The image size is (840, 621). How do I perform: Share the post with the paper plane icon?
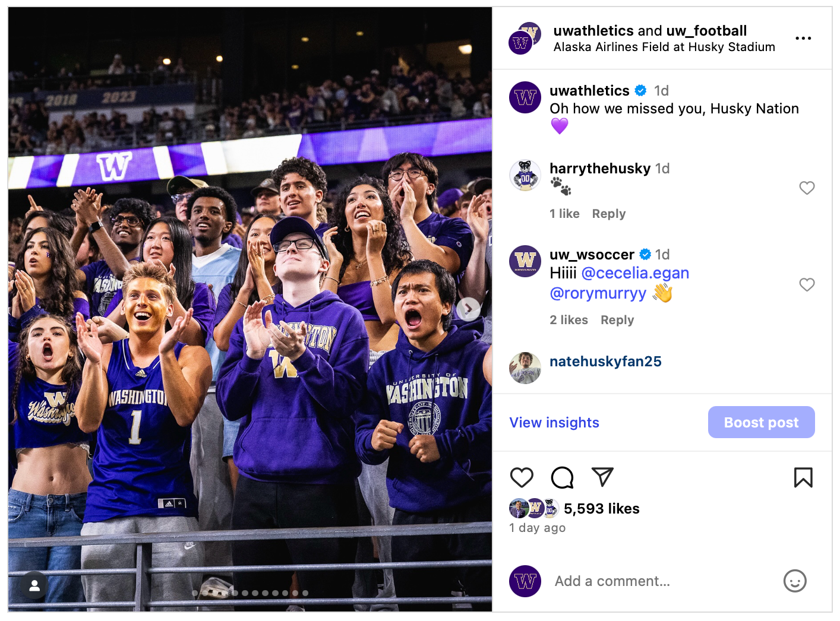[x=602, y=477]
